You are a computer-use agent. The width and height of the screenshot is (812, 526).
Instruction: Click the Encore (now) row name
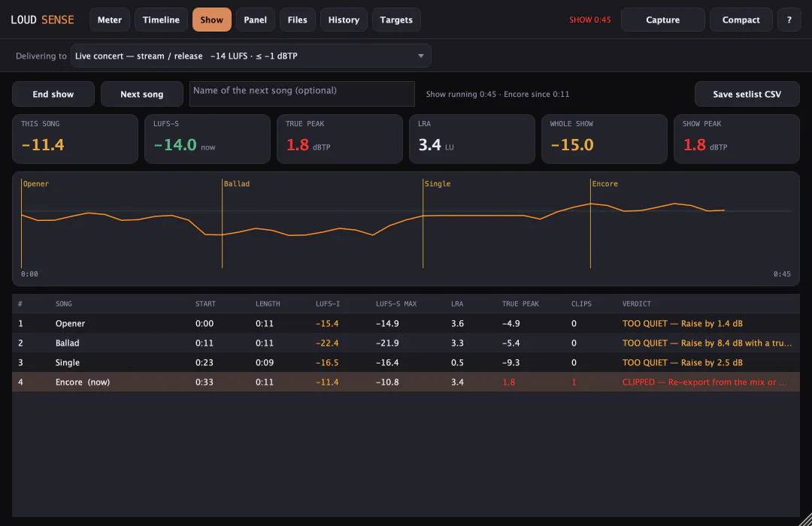[83, 382]
